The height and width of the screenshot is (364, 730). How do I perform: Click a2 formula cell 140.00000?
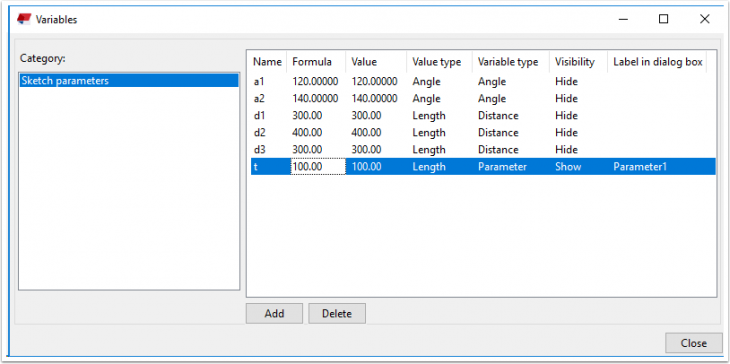(315, 99)
